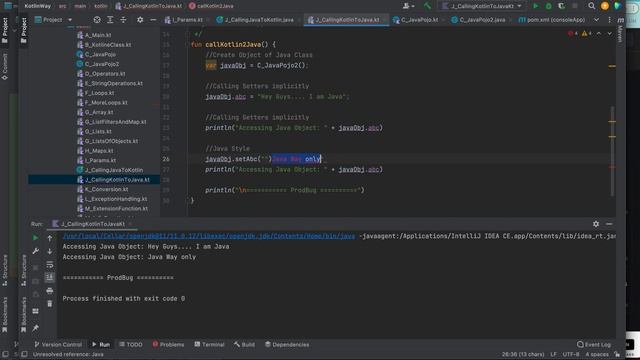Open editor tabs more options menu
This screenshot has height=360, width=640.
[609, 20]
